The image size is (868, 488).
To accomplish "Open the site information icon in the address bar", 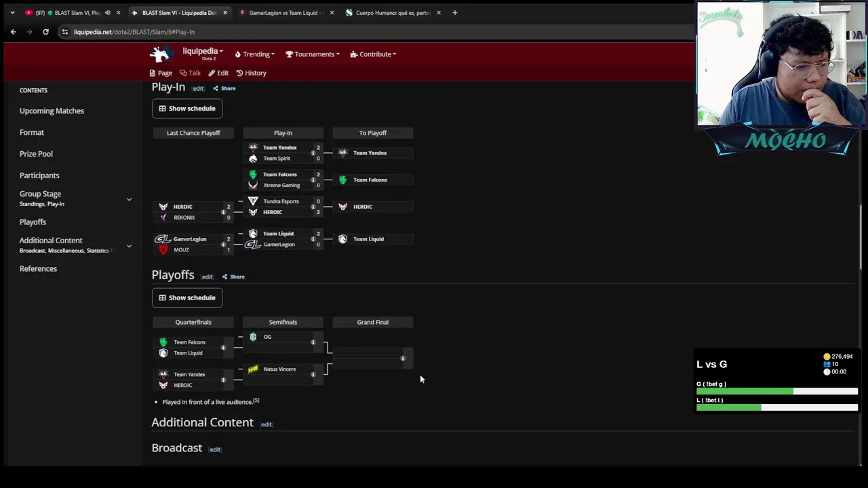I will (x=65, y=32).
